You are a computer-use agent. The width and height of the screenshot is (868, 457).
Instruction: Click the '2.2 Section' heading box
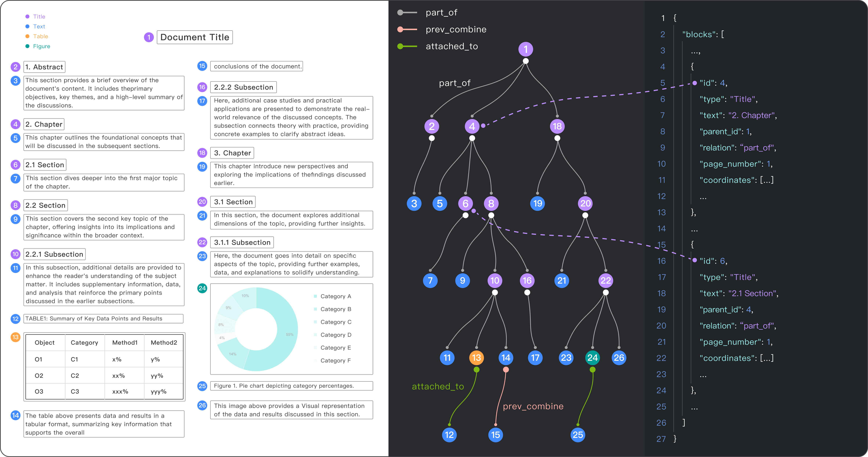click(x=46, y=205)
